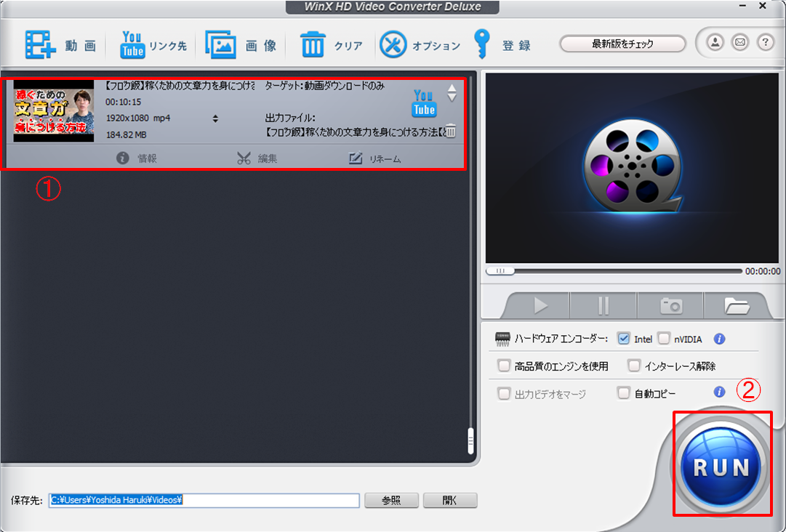The width and height of the screenshot is (786, 532).
Task: Click RUN to start conversion
Action: tap(722, 464)
